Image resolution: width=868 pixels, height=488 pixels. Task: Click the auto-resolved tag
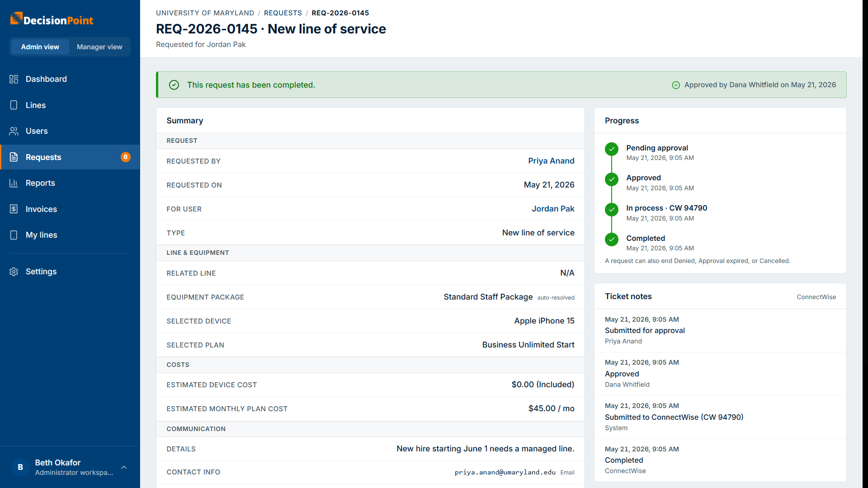[556, 298]
